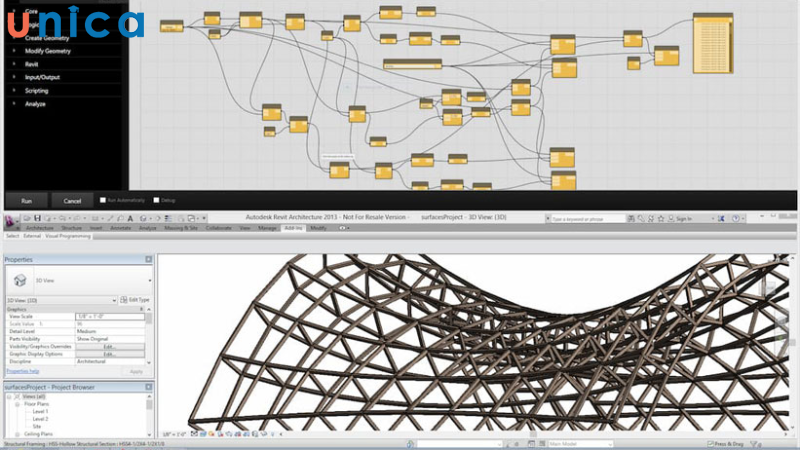Click the Switch Windows icon in toolbar
Image resolution: width=800 pixels, height=450 pixels.
(191, 218)
